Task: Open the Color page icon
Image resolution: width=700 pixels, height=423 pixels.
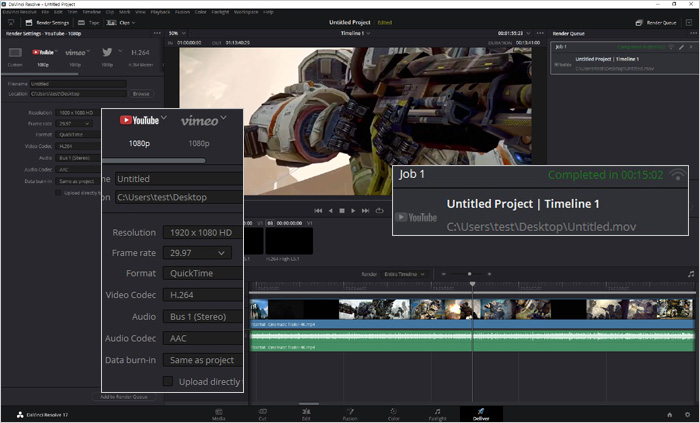Action: [x=393, y=414]
